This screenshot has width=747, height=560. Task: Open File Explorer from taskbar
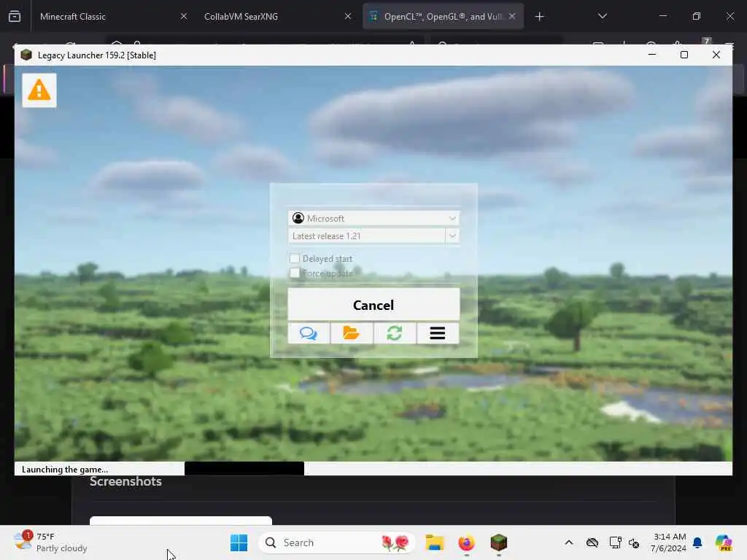point(435,542)
